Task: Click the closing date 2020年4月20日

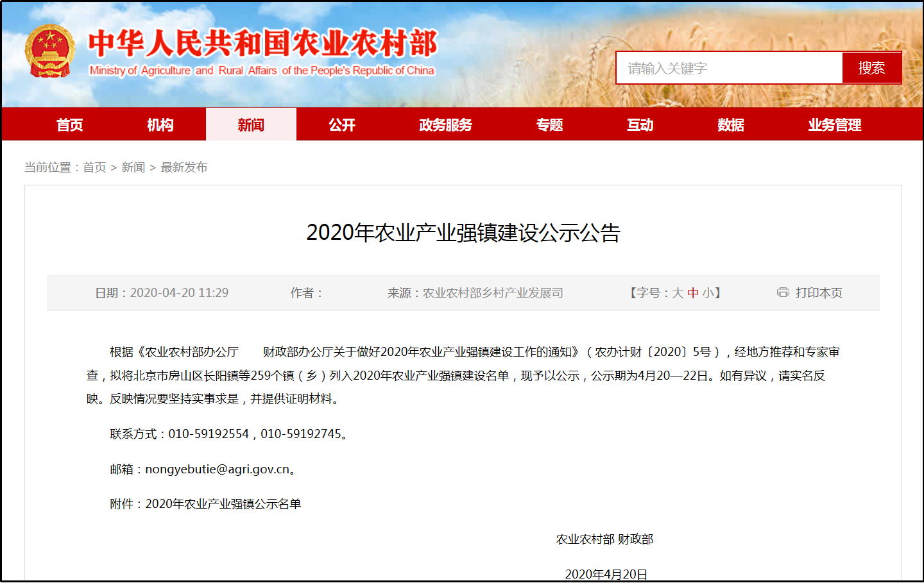Action: (x=606, y=575)
